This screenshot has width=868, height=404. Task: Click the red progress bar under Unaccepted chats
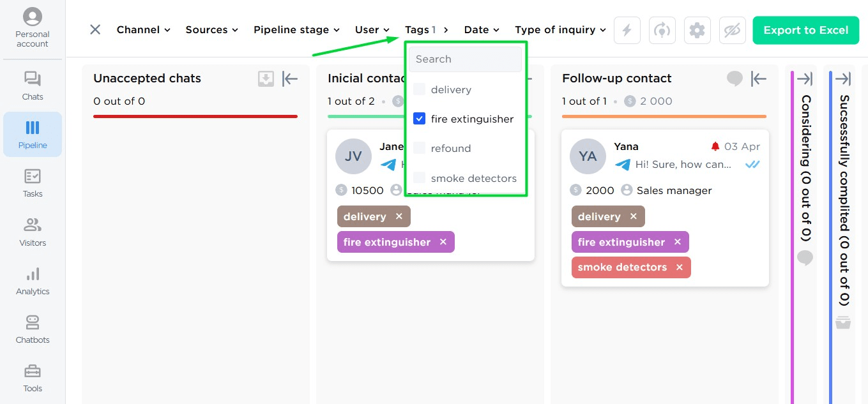point(195,117)
